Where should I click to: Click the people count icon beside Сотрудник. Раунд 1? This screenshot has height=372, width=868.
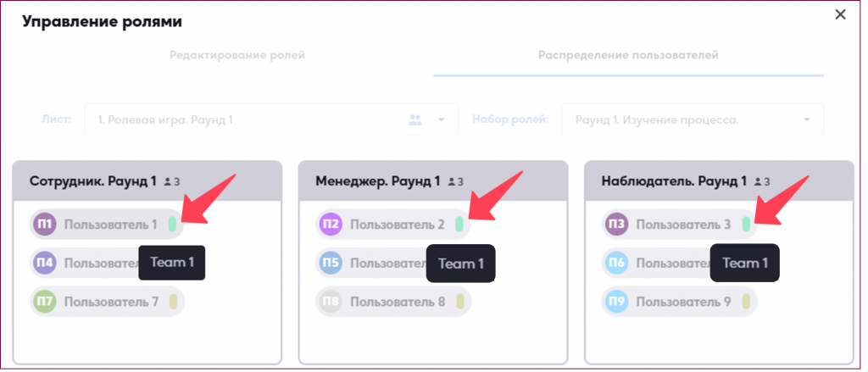pyautogui.click(x=168, y=181)
